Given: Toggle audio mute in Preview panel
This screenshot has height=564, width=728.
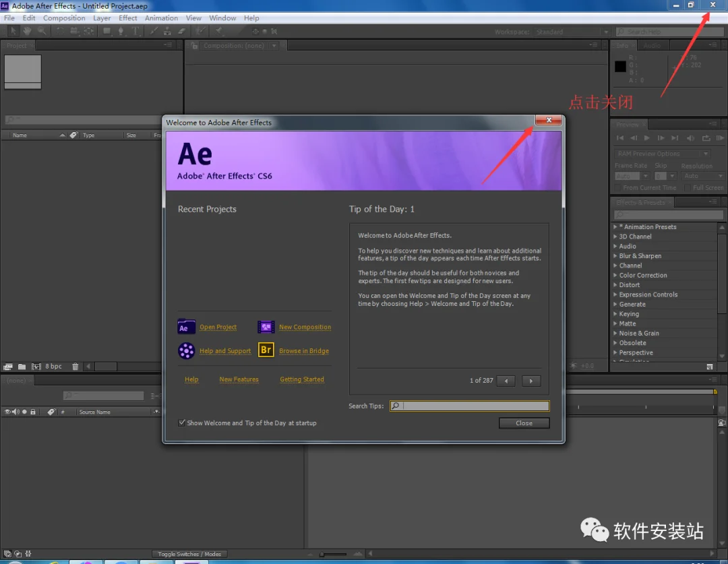Looking at the screenshot, I should pos(691,138).
